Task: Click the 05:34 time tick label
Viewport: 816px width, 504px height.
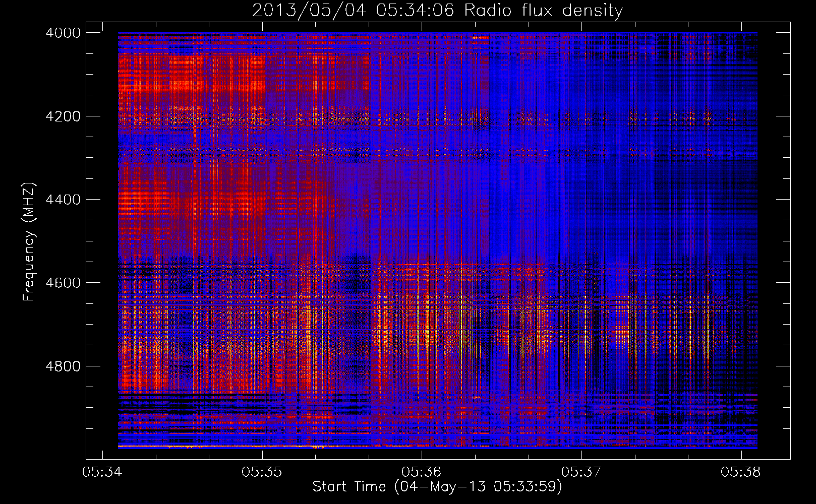Action: 102,472
